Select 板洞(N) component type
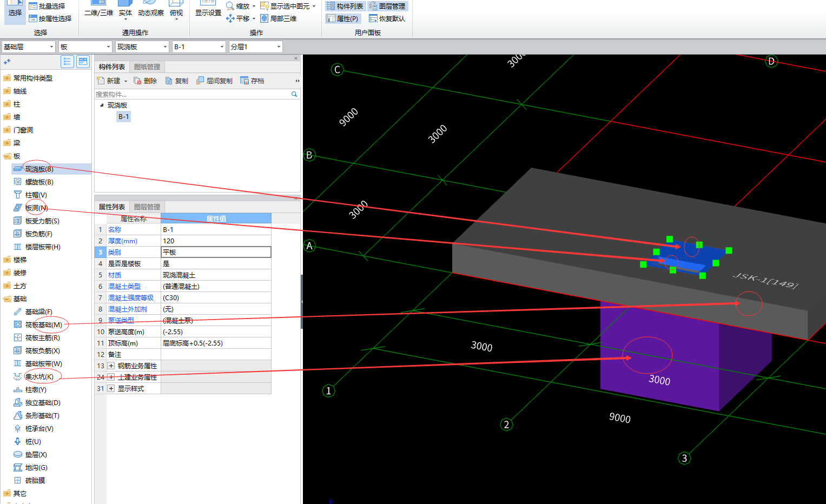826x504 pixels. (36, 208)
